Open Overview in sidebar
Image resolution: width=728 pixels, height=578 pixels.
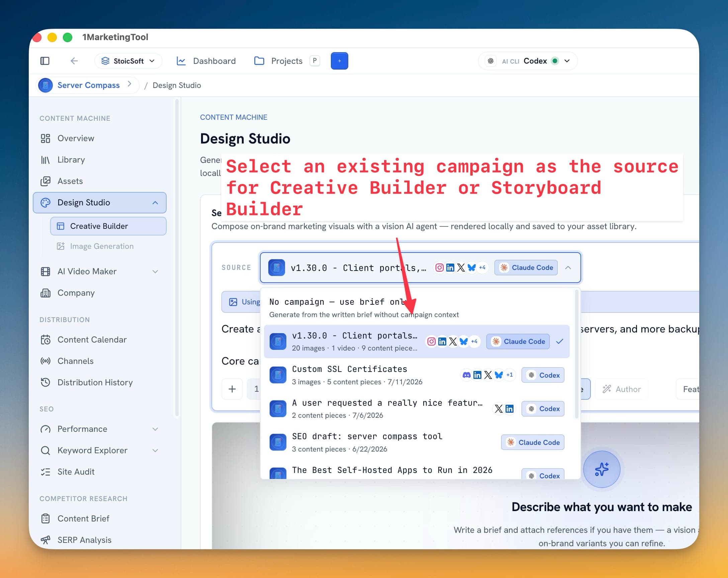[x=100, y=138]
